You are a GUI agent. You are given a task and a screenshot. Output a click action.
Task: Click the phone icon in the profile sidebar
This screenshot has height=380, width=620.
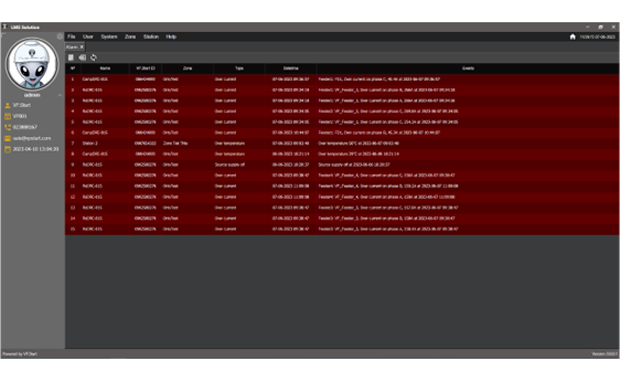(8, 127)
